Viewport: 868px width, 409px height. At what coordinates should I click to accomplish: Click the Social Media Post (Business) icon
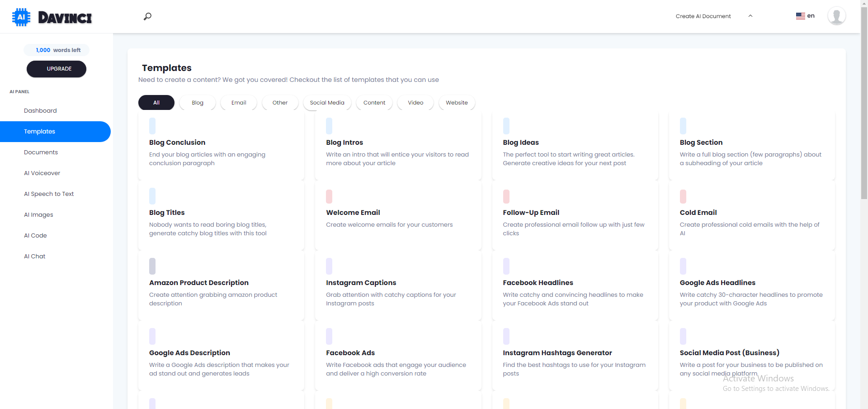coord(683,336)
